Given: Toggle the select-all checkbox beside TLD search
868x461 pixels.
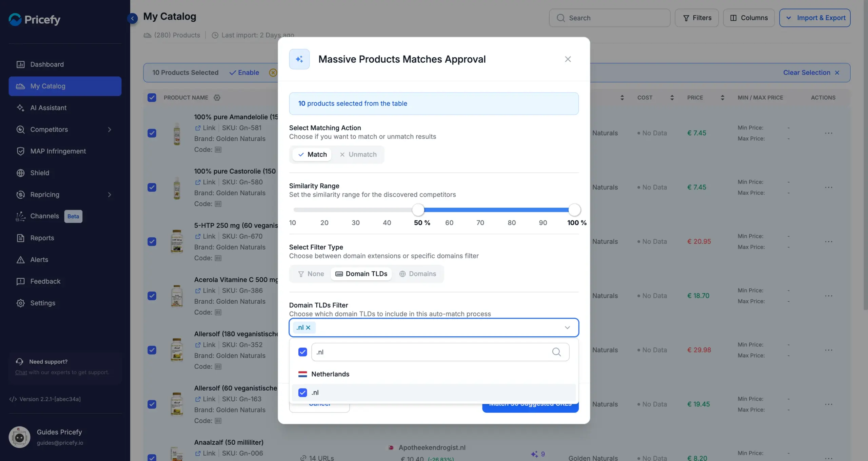Looking at the screenshot, I should [302, 352].
